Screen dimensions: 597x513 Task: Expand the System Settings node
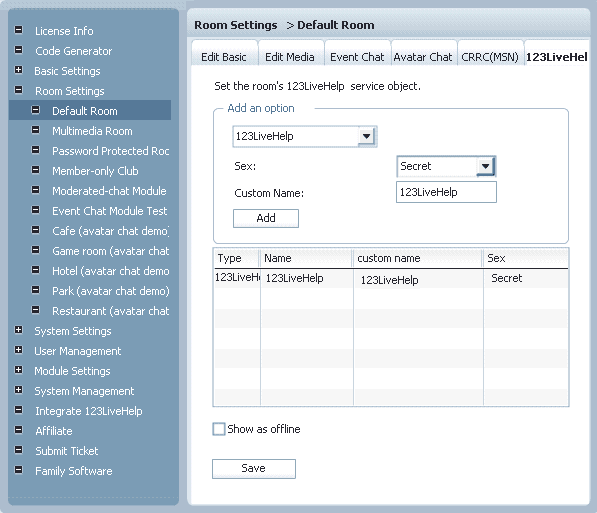[18, 330]
